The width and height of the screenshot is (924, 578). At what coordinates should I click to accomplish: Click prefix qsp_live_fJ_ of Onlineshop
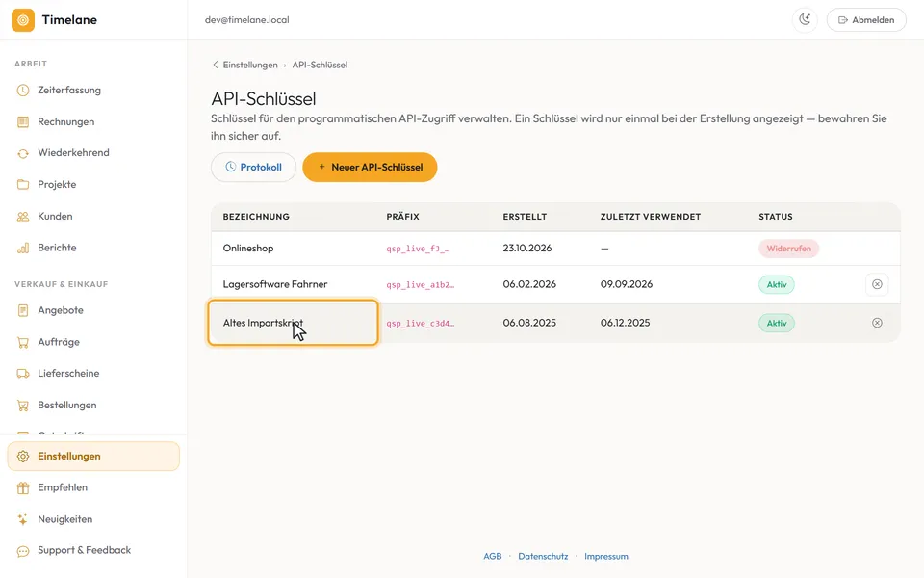[x=418, y=249]
